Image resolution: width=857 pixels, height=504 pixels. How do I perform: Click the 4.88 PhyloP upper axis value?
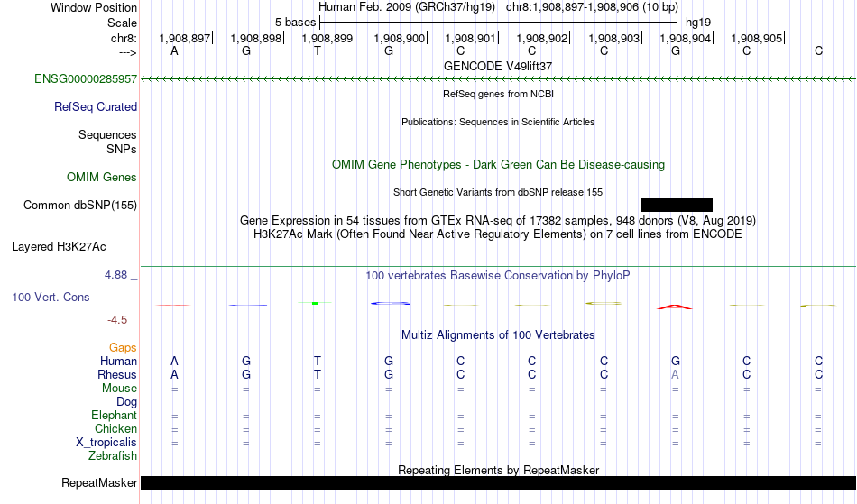(x=115, y=275)
